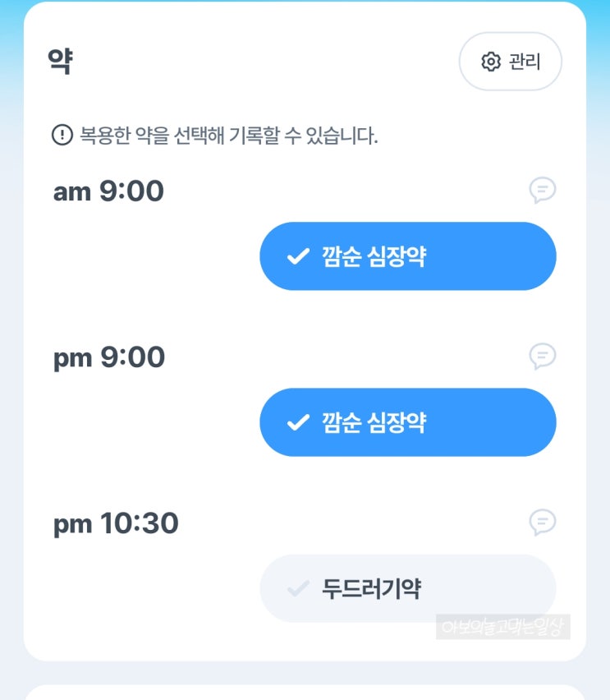Screen dimensions: 610x700
Task: Click checkmark icon on am 9:00 깜순 심장약
Action: click(298, 257)
